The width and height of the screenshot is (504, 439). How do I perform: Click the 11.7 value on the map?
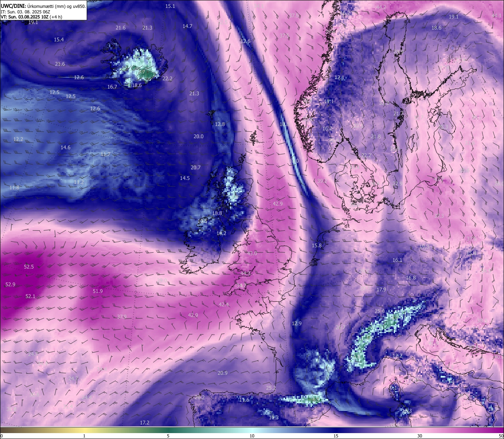[x=105, y=154]
